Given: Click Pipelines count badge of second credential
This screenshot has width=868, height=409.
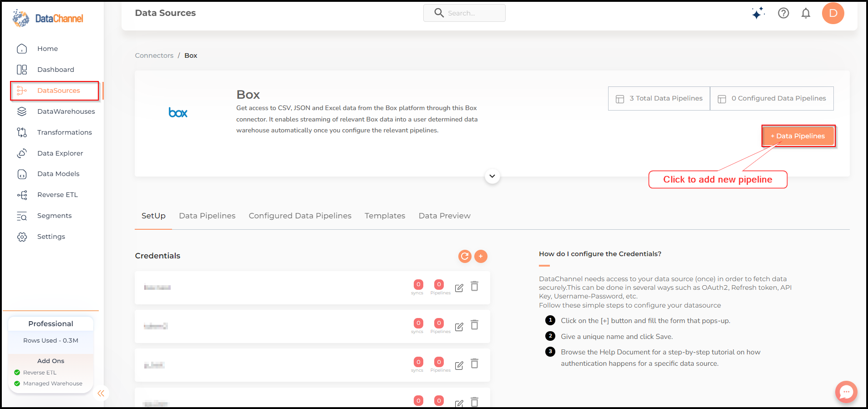Looking at the screenshot, I should (439, 323).
